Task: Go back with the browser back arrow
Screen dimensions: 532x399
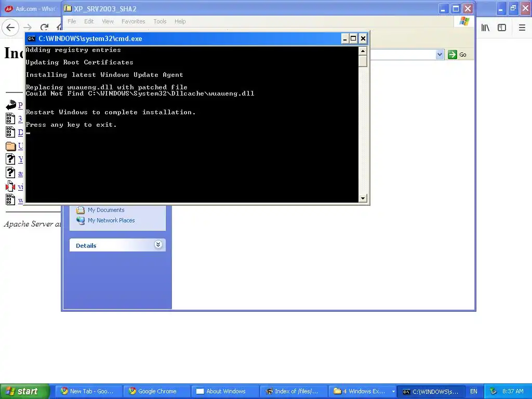Action: [x=10, y=28]
